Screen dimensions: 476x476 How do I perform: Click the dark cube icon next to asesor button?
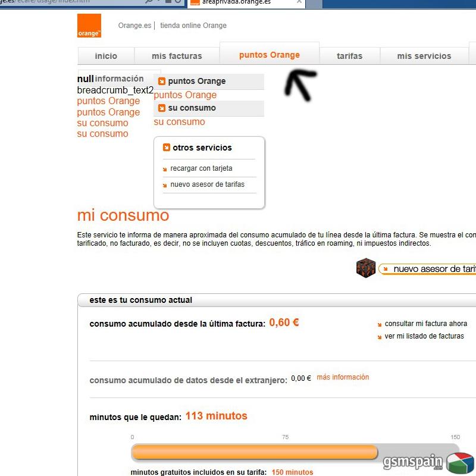[x=366, y=268]
